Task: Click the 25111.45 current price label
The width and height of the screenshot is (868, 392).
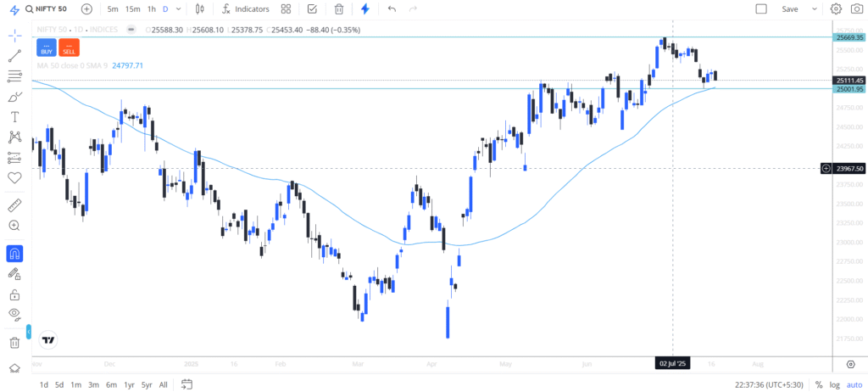Action: [850, 81]
